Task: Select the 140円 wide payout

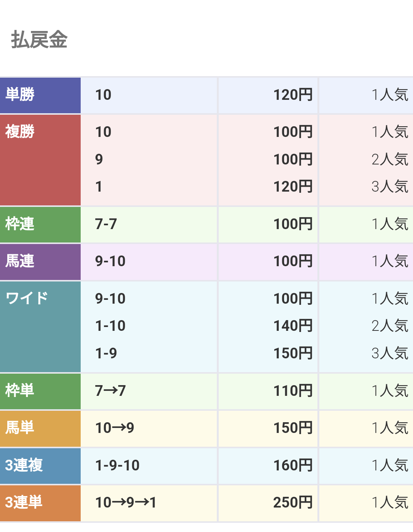Action: [293, 326]
